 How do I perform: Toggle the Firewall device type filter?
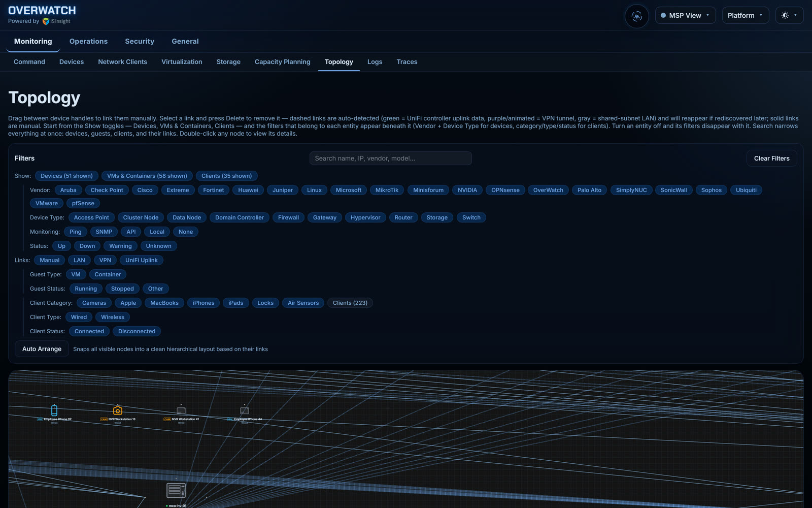point(288,217)
